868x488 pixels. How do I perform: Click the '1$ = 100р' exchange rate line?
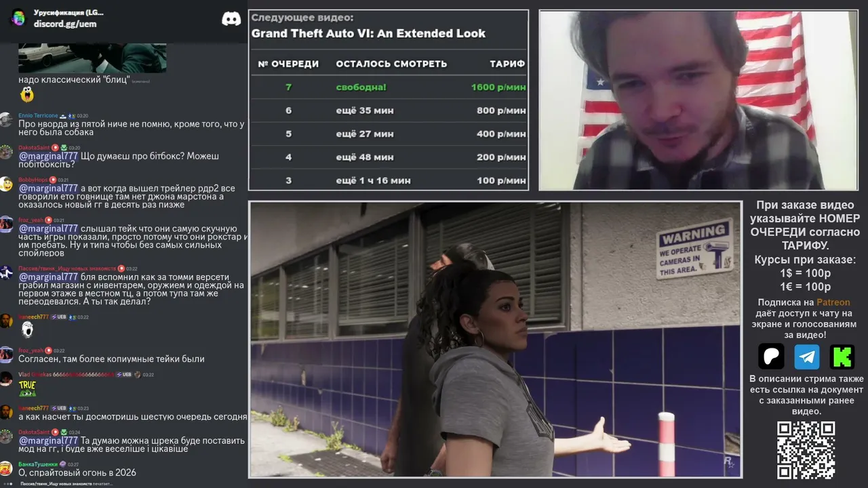point(806,273)
